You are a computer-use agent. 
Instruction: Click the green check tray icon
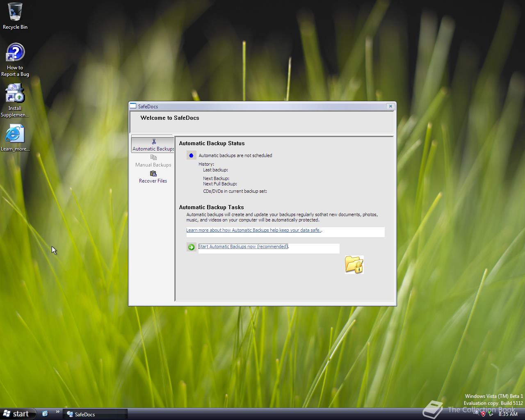coord(491,414)
